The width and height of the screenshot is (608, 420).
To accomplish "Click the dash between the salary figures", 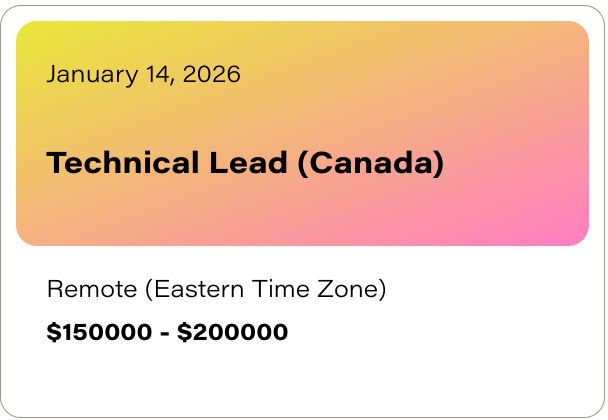I will pos(165,333).
